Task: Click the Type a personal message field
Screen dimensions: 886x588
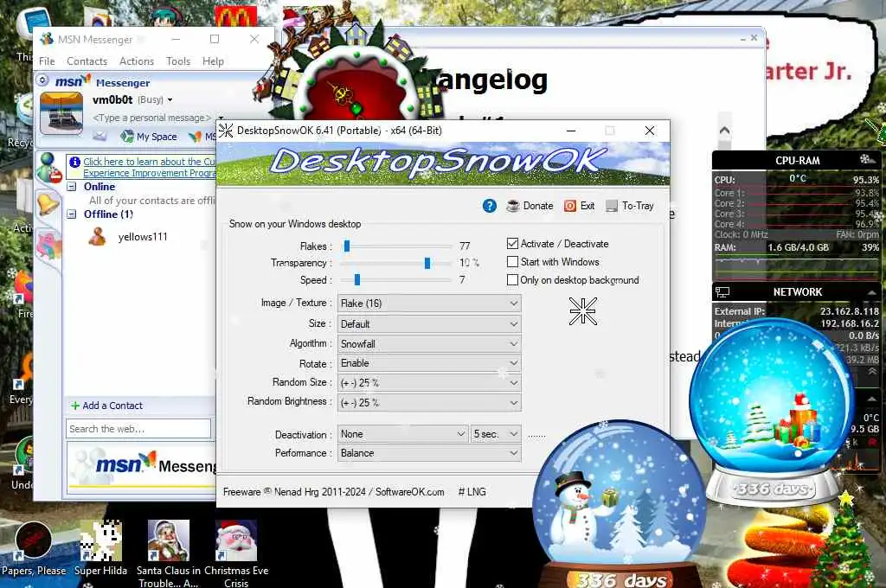Action: [151, 118]
